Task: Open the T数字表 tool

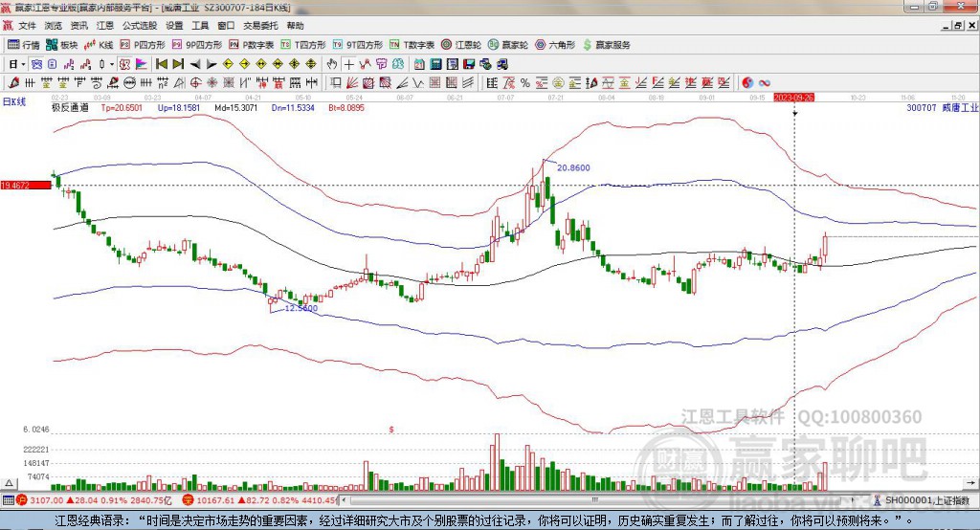Action: [x=412, y=45]
